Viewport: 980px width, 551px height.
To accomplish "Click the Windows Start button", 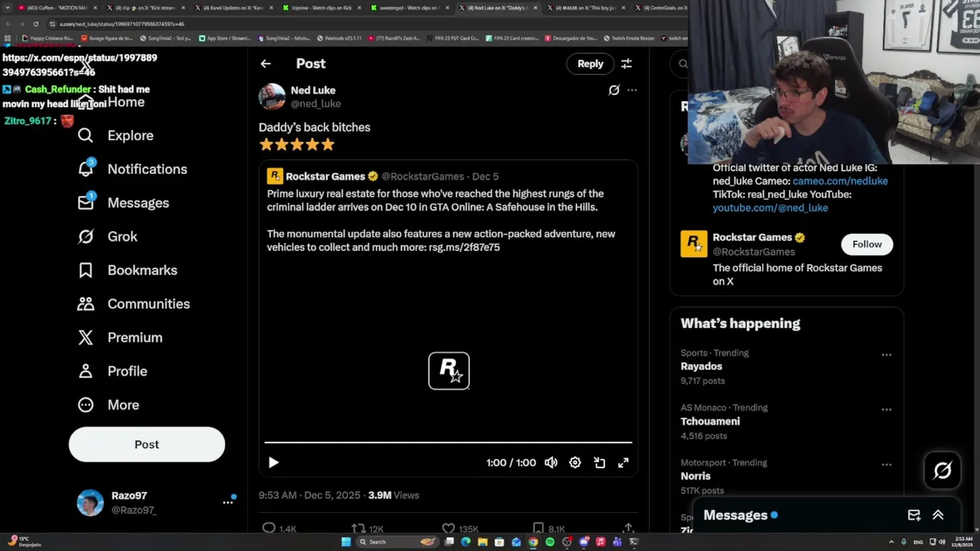I will [x=346, y=542].
